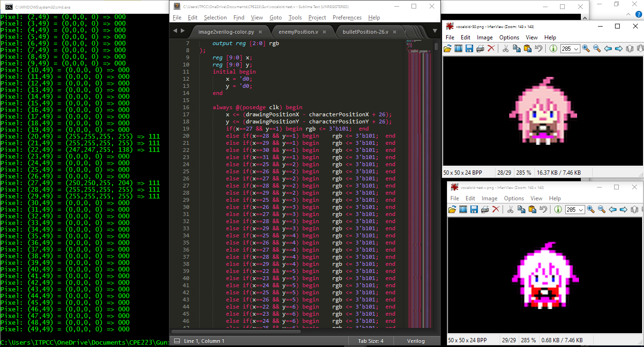Click Copy icon in vocaloid-50.png window

(517, 48)
